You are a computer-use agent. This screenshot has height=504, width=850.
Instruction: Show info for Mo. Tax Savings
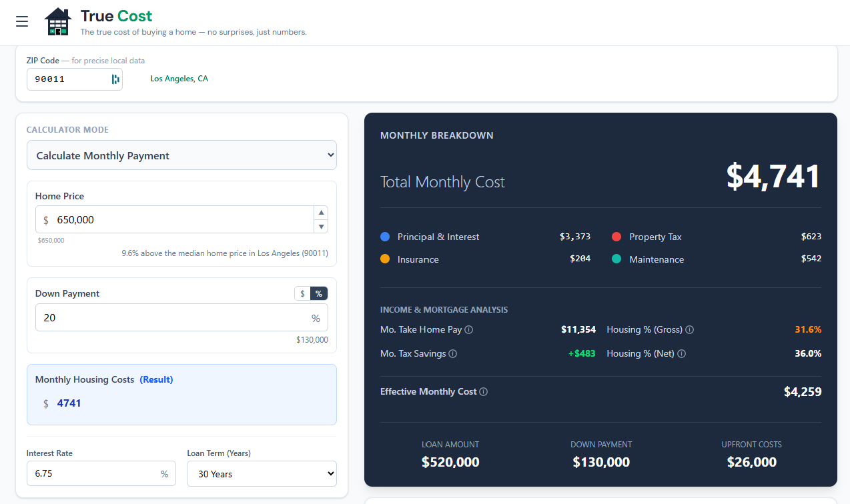pyautogui.click(x=453, y=354)
